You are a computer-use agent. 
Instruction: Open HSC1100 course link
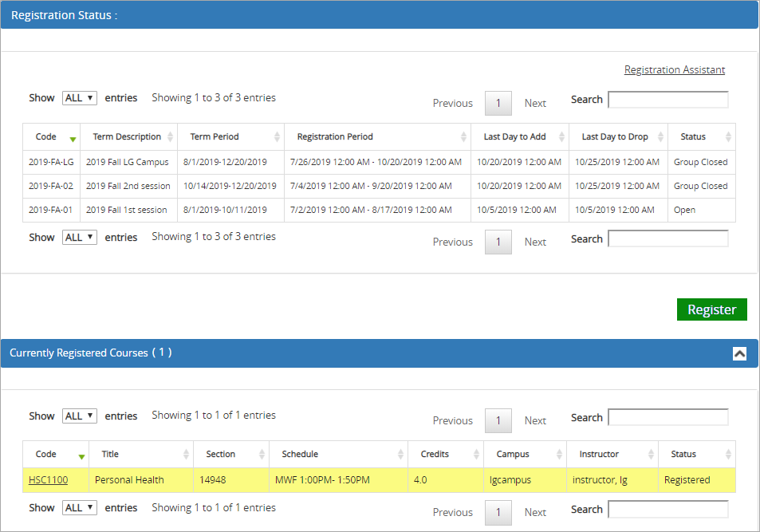pos(48,480)
